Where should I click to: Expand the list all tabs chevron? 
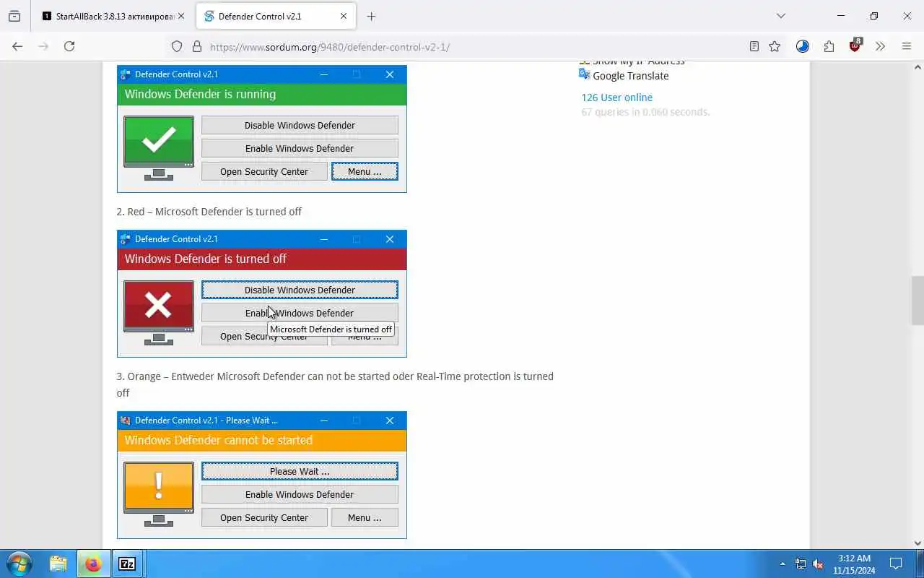pos(780,16)
